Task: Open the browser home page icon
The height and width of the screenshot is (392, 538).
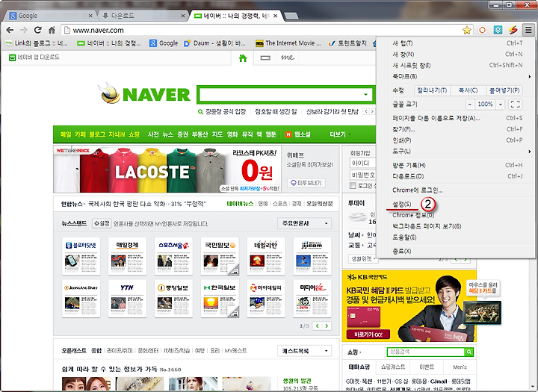Action: pyautogui.click(x=52, y=30)
